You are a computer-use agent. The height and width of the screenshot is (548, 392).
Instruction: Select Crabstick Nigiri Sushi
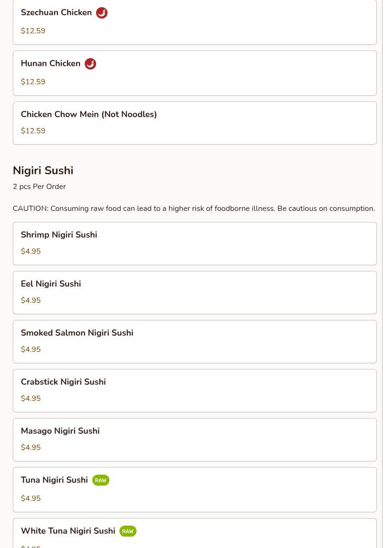coord(63,382)
